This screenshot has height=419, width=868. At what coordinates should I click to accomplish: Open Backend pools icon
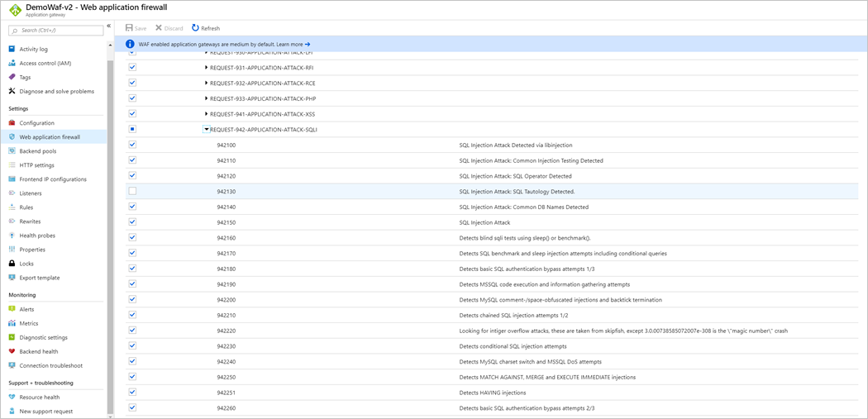12,151
